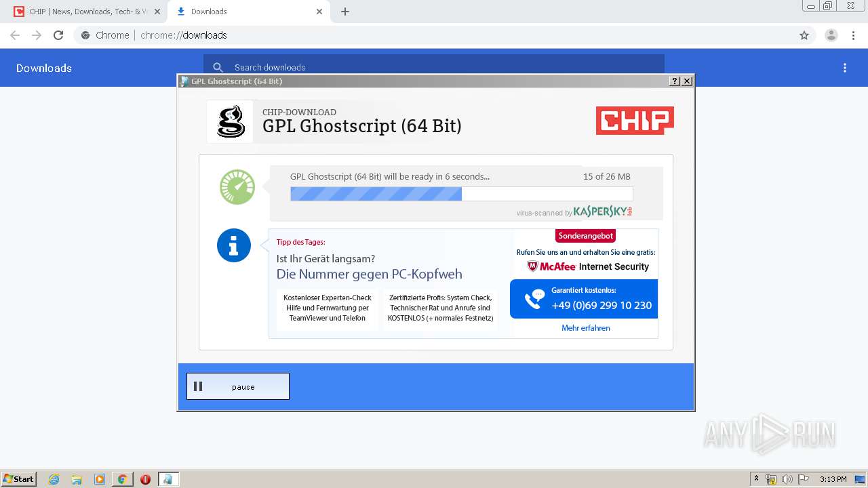The height and width of the screenshot is (488, 868).
Task: Reload the downloads page
Action: [58, 35]
